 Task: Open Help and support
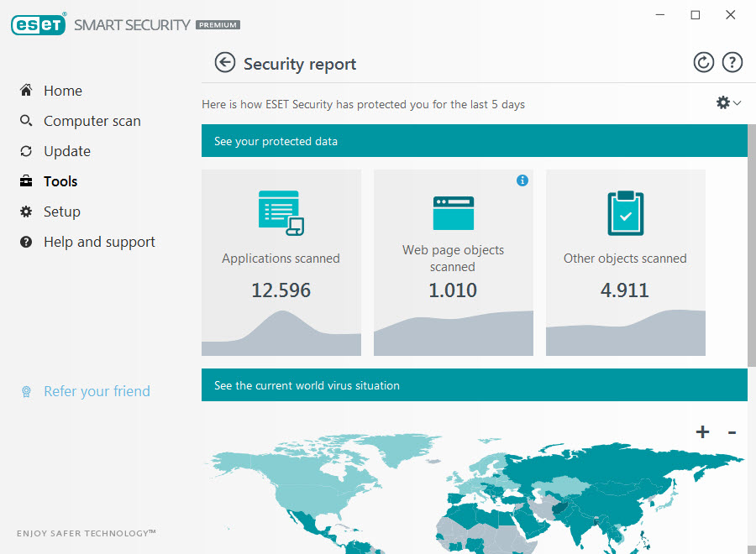pos(99,242)
